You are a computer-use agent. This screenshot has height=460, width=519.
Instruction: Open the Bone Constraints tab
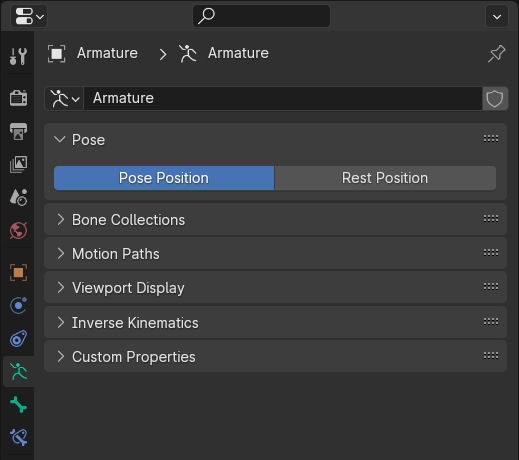click(x=18, y=437)
